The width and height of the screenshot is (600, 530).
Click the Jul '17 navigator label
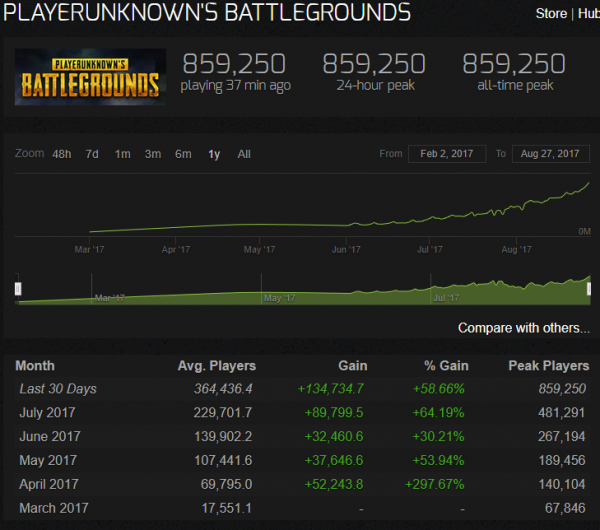(x=446, y=298)
